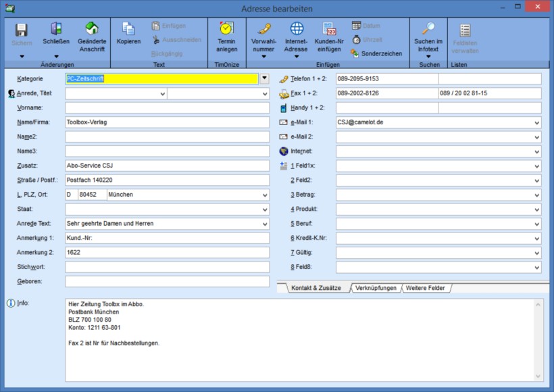
Task: Click the Handy mobile phone icon
Action: 283,108
